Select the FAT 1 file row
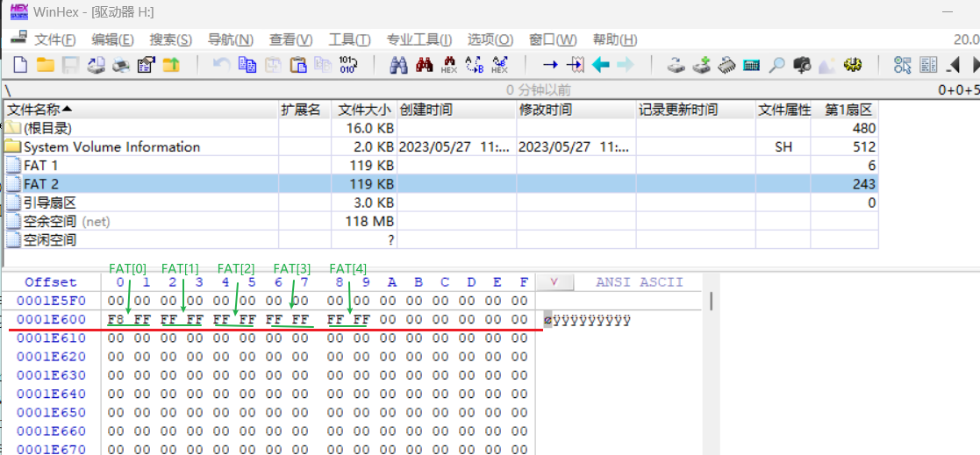The image size is (980, 455). pyautogui.click(x=440, y=166)
